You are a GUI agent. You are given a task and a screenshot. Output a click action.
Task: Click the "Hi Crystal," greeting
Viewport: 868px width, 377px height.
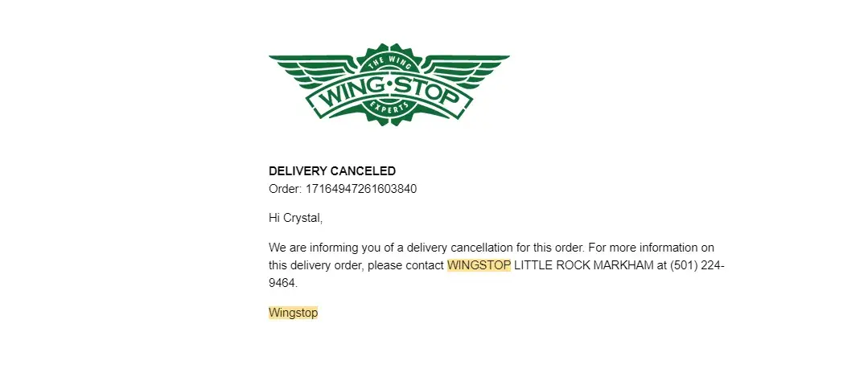point(295,218)
